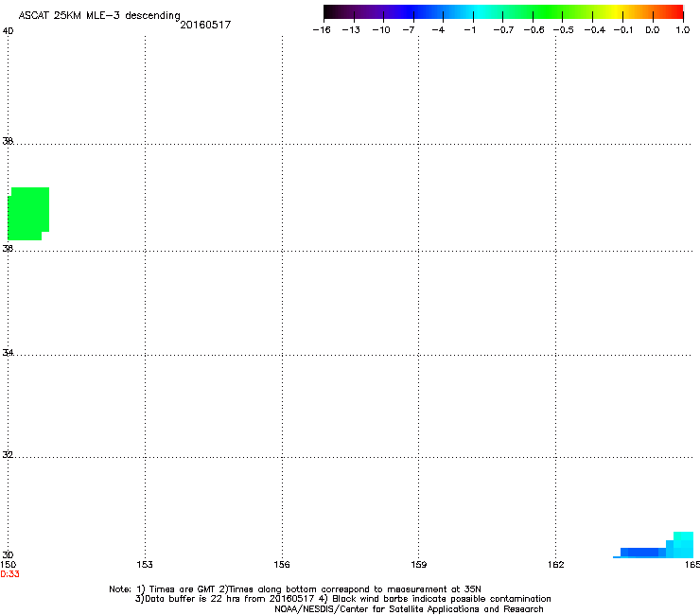
Task: Click the latitude 40 axis label
Action: 8,31
